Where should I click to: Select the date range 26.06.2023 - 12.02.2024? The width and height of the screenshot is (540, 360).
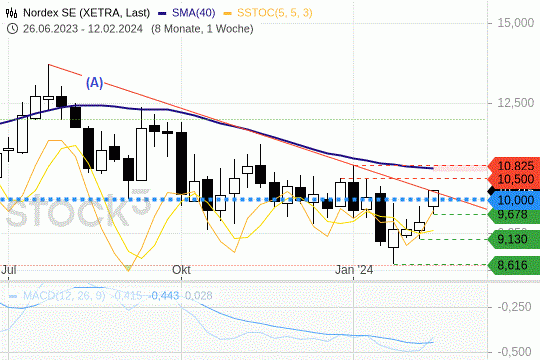pos(83,29)
